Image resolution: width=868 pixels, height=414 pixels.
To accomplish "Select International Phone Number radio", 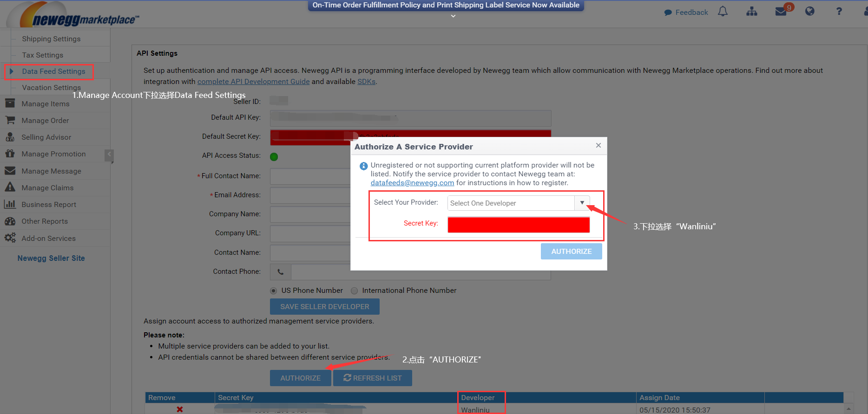I will tap(355, 291).
